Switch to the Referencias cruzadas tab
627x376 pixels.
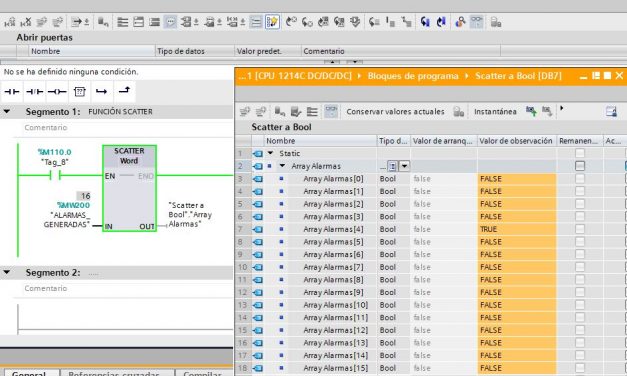click(114, 372)
